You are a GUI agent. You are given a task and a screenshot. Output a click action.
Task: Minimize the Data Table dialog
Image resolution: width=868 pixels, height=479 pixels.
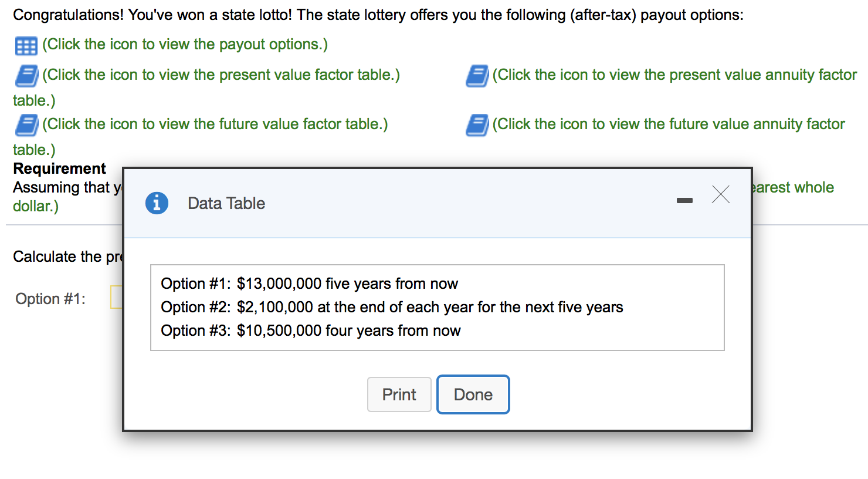(684, 200)
